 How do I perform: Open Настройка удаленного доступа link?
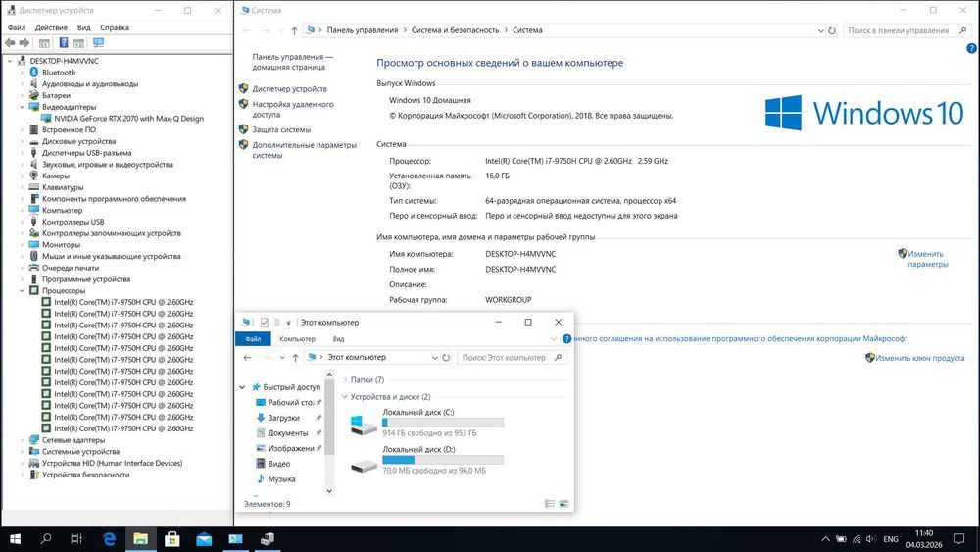coord(292,110)
